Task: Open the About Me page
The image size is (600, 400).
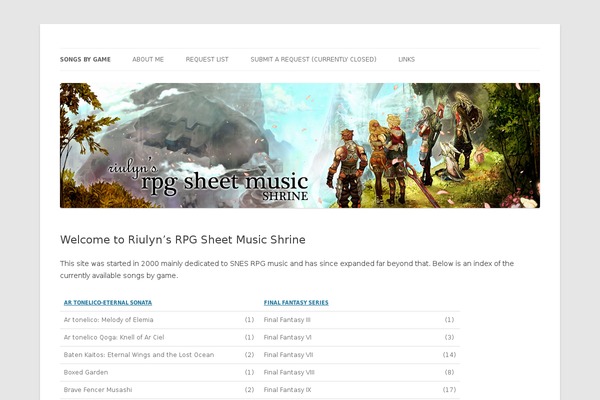Action: (x=148, y=59)
